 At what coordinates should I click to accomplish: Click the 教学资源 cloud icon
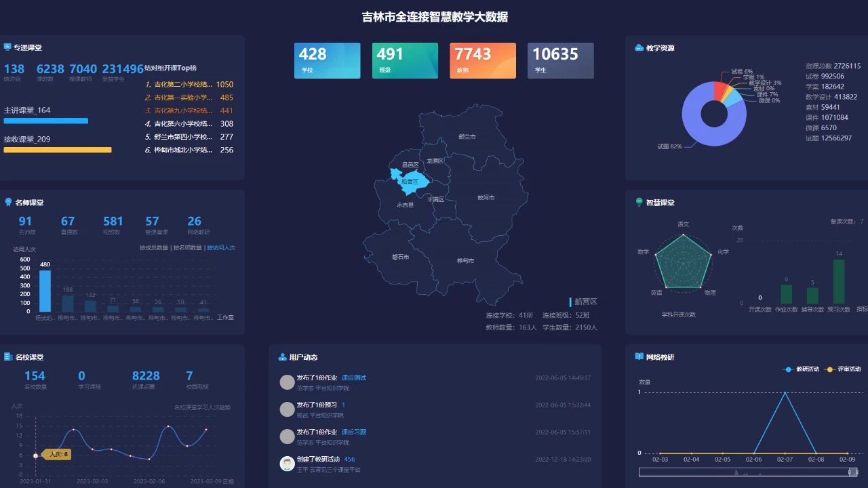(639, 48)
